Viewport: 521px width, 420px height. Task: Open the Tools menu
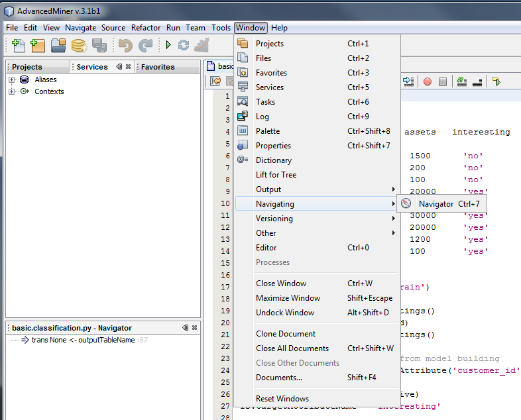coord(221,28)
